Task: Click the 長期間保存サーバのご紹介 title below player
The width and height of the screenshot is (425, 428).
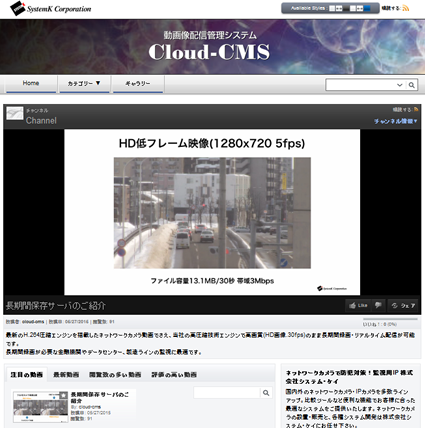Action: 56,306
